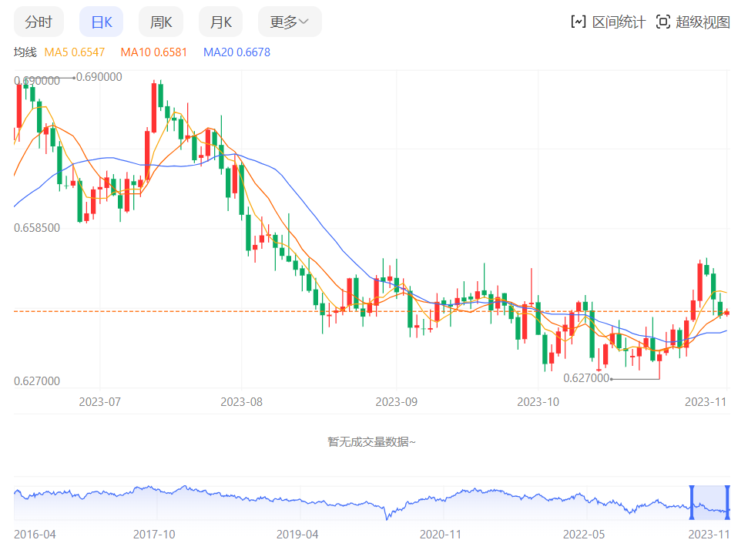This screenshot has width=748, height=560.
Task: Click the 2019-04 overview timeline label
Action: point(297,535)
